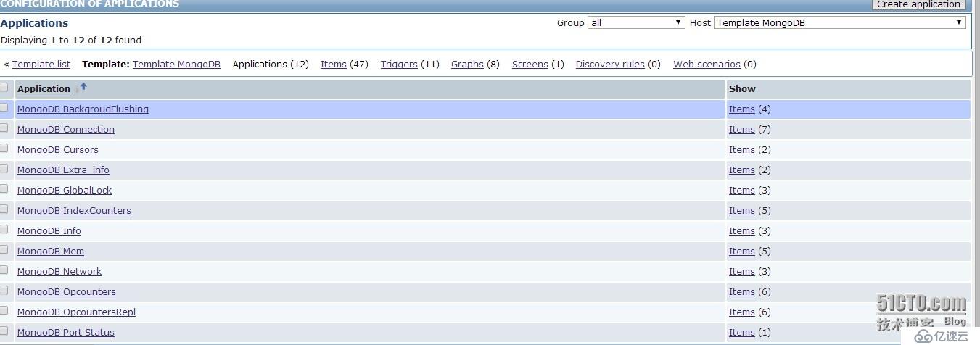Open MongoDB GlobalLock application
The width and height of the screenshot is (980, 345).
point(65,190)
